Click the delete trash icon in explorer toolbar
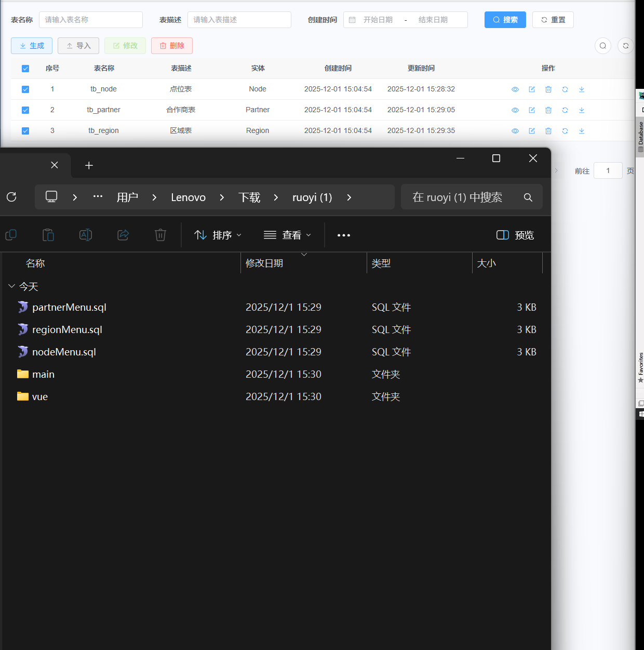Viewport: 644px width, 650px height. pos(160,235)
